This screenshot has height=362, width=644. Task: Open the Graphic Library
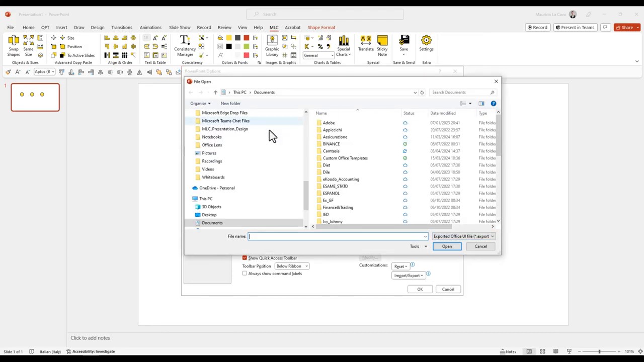pos(272,46)
